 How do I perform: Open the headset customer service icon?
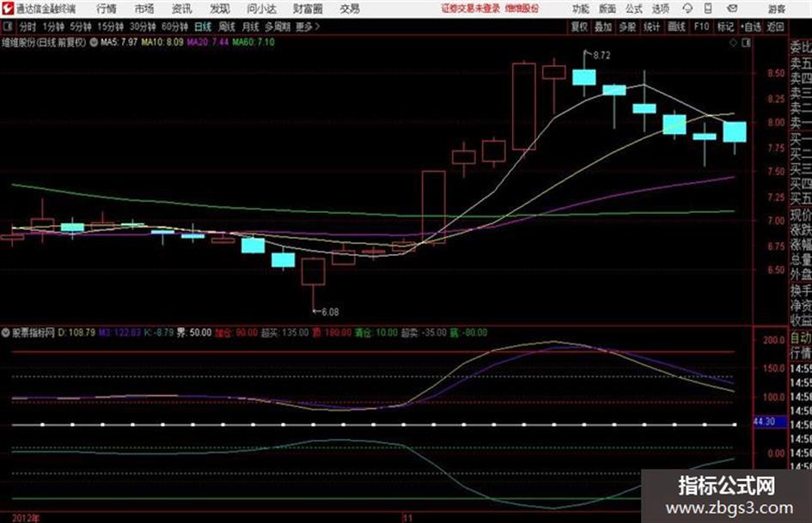click(687, 9)
